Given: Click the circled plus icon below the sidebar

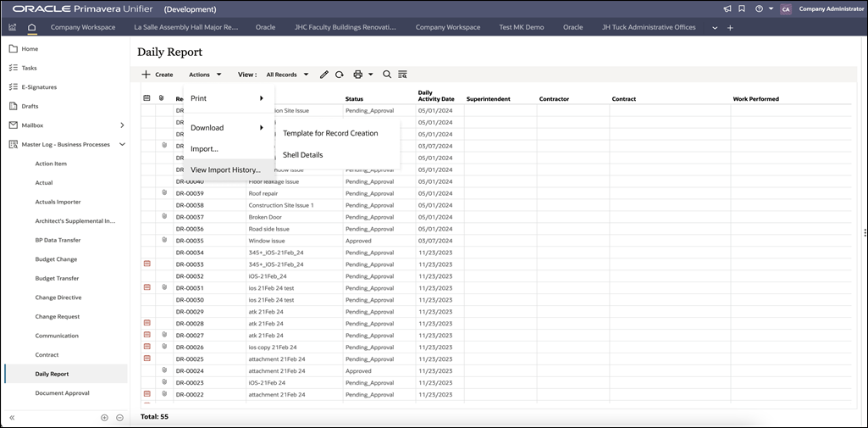Looking at the screenshot, I should coord(104,418).
